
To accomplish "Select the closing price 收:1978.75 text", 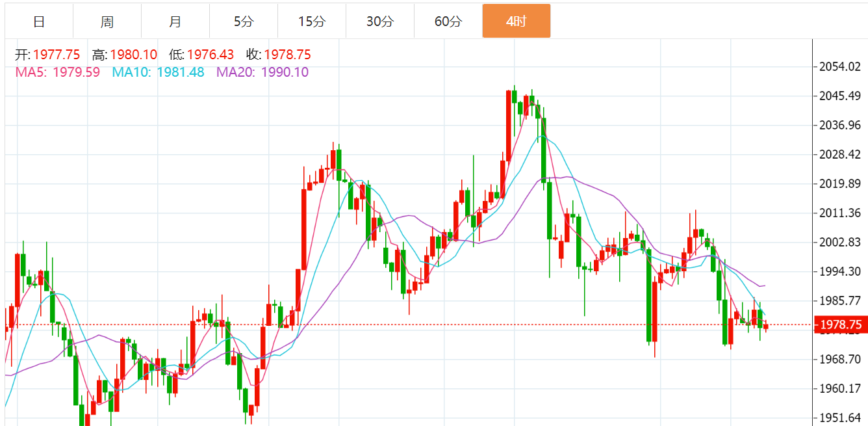I will [x=279, y=55].
